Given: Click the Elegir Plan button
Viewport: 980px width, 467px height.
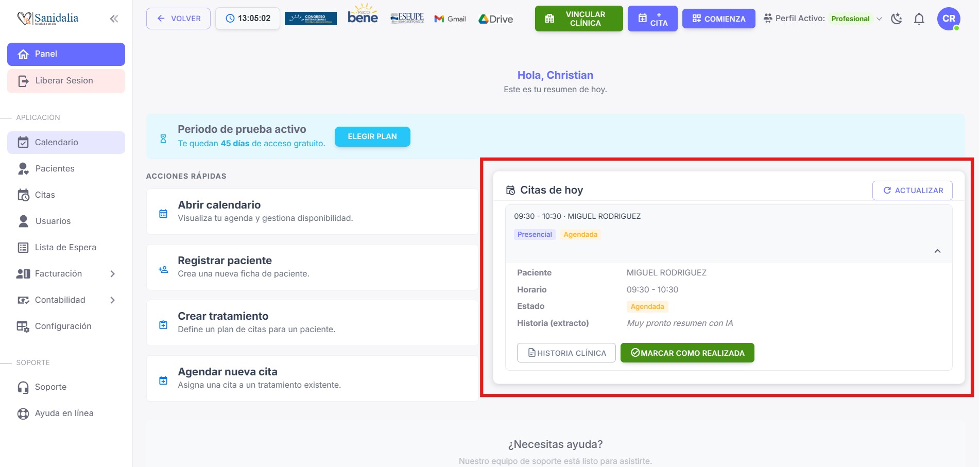Looking at the screenshot, I should (372, 137).
